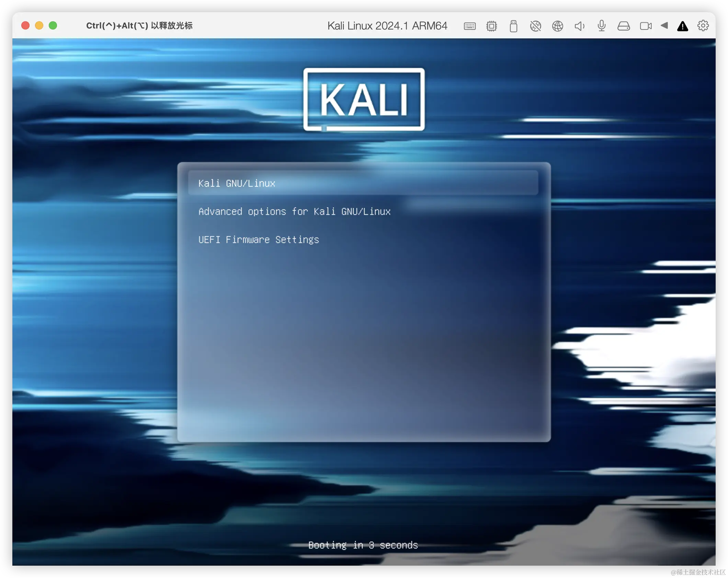Expand Advanced options for Kali GNU/Linux

[x=294, y=211]
